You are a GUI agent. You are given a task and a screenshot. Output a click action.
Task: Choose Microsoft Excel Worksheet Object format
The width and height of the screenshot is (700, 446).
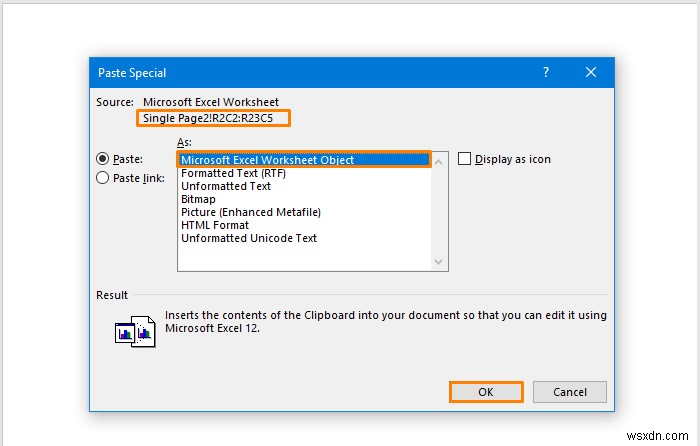pyautogui.click(x=304, y=160)
